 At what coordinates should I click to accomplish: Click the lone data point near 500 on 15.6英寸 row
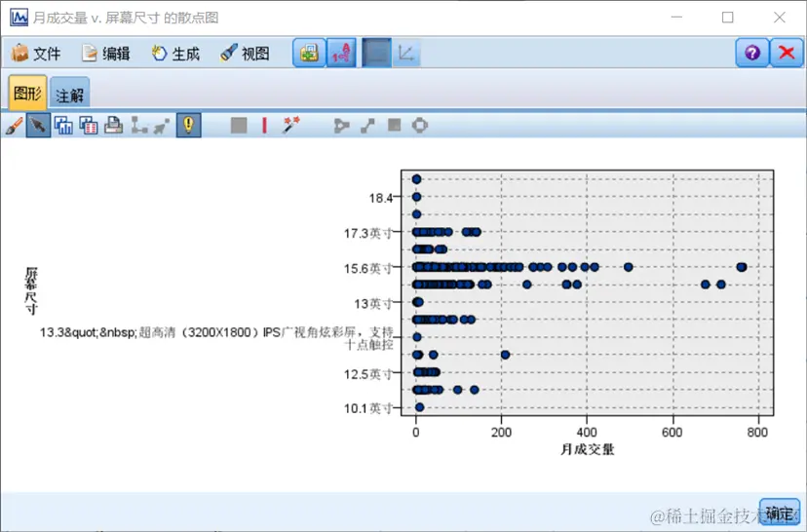(629, 267)
